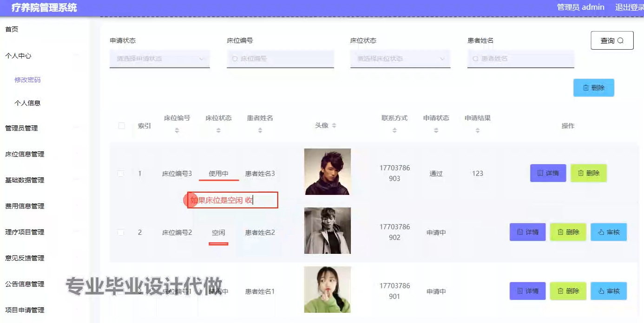Image resolution: width=644 pixels, height=323 pixels.
Task: Open 详情 for row 2 患者姓名2
Action: [x=527, y=232]
